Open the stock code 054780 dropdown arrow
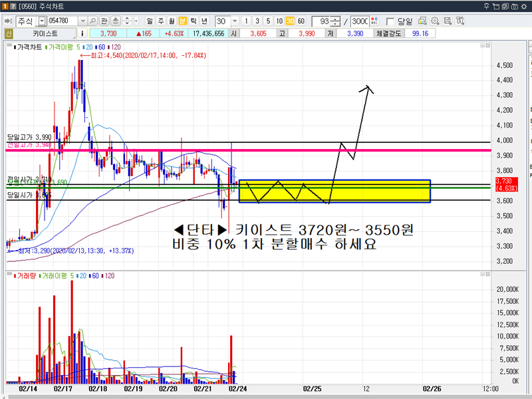This screenshot has width=532, height=399. pos(82,21)
